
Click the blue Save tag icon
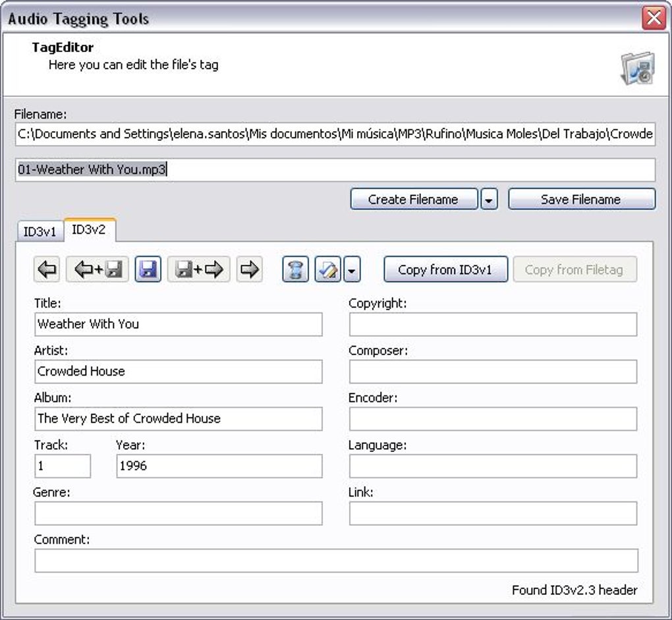point(148,269)
